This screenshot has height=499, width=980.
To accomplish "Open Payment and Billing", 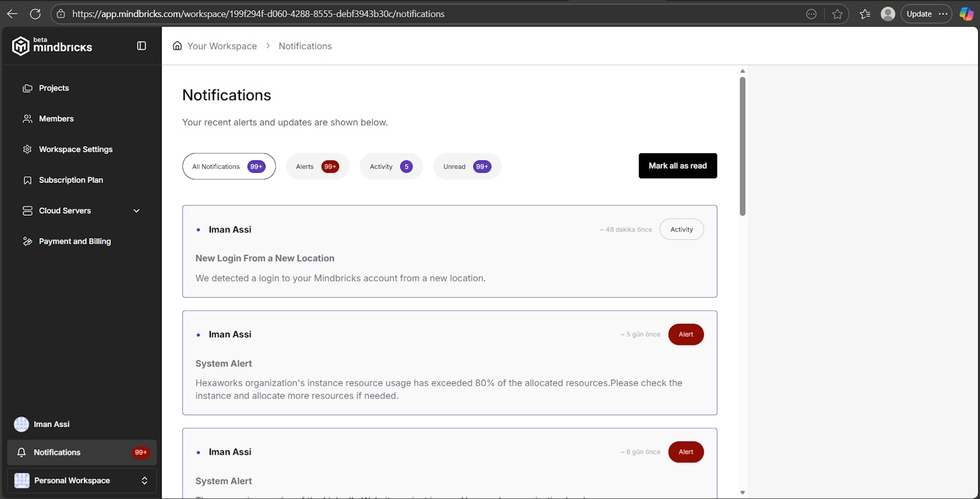I will click(74, 242).
